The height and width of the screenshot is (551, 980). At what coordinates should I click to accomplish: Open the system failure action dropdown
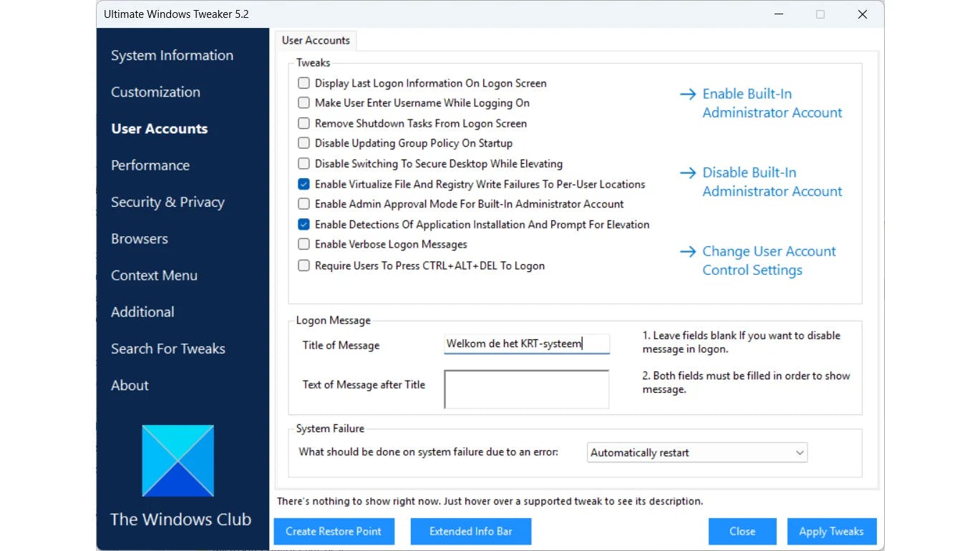pyautogui.click(x=697, y=452)
